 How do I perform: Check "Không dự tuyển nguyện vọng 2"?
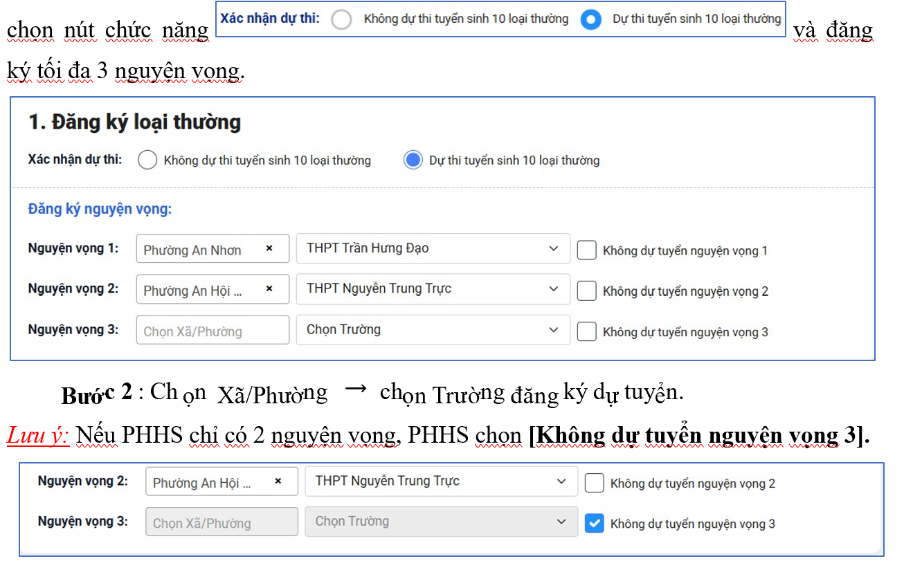(x=586, y=291)
